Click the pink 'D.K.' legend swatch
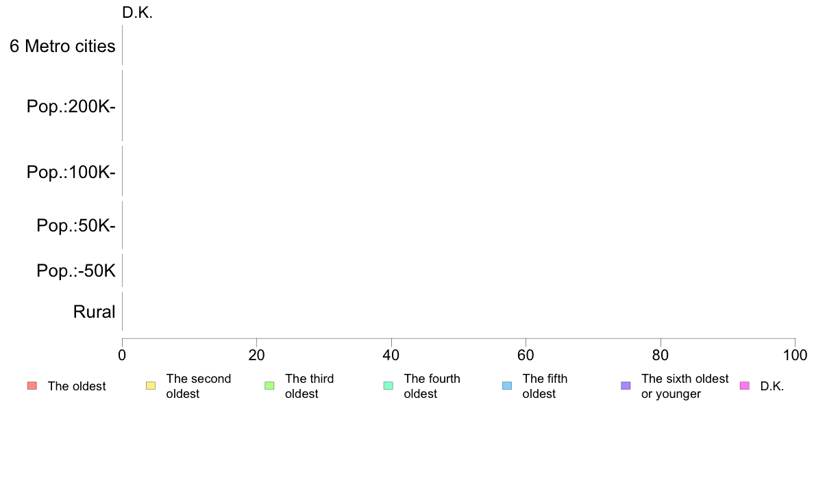 coord(744,386)
